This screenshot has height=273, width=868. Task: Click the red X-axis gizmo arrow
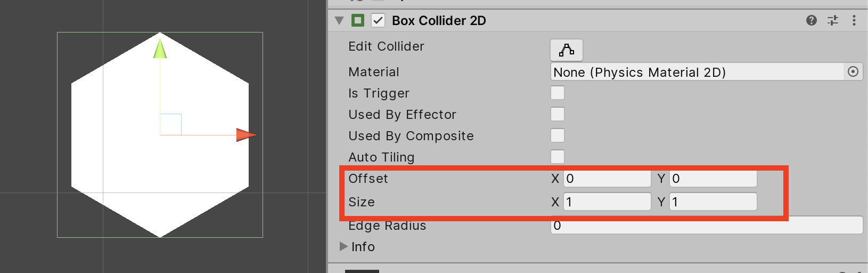pos(245,135)
